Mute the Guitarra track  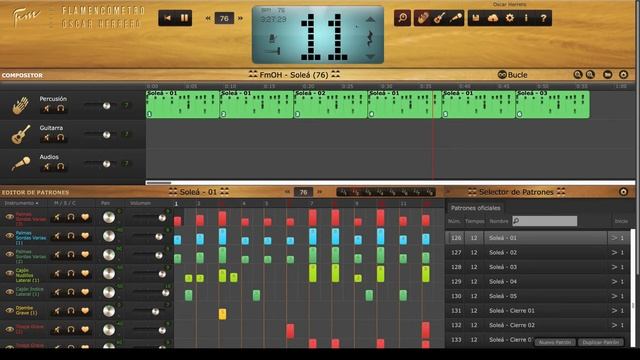click(47, 138)
